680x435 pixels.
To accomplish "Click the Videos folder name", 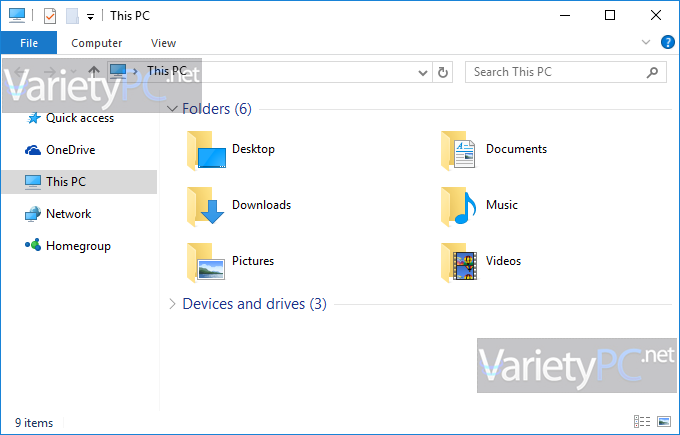I will (x=503, y=261).
